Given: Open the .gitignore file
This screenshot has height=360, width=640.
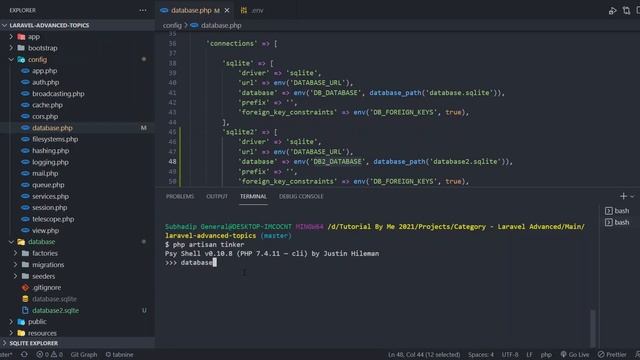Looking at the screenshot, I should click(x=46, y=288).
